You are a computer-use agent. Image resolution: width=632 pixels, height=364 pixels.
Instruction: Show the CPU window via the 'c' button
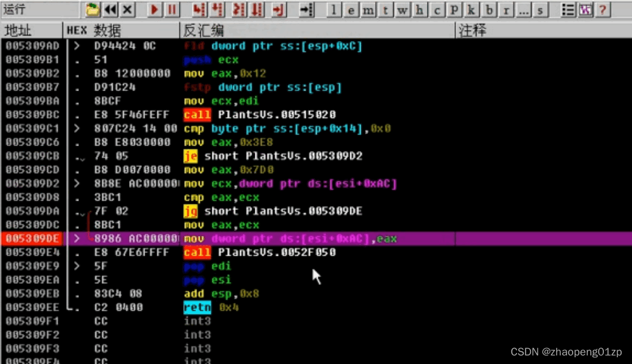[437, 10]
